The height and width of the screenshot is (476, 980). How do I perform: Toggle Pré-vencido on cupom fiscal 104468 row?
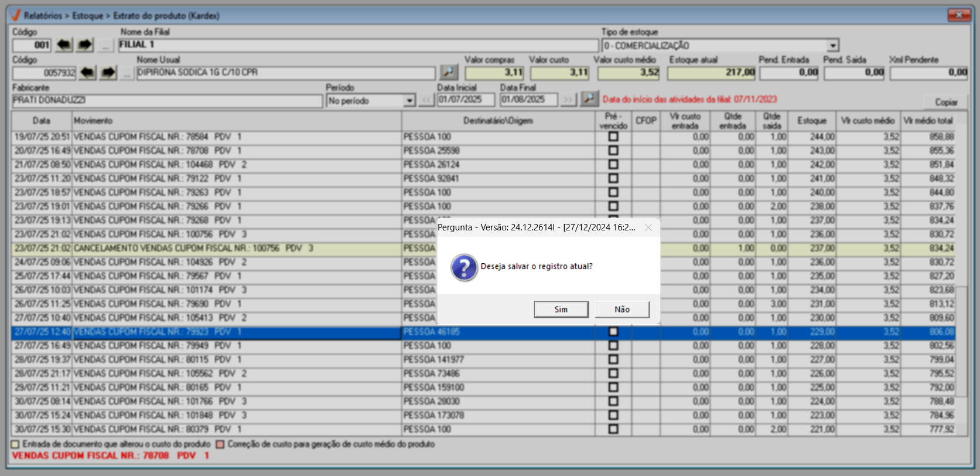(613, 165)
